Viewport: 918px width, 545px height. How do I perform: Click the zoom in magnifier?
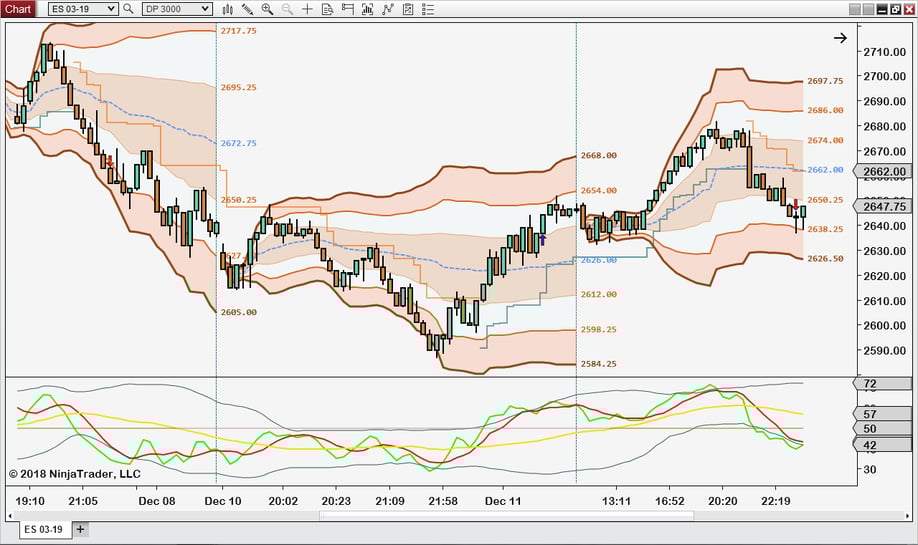coord(267,9)
